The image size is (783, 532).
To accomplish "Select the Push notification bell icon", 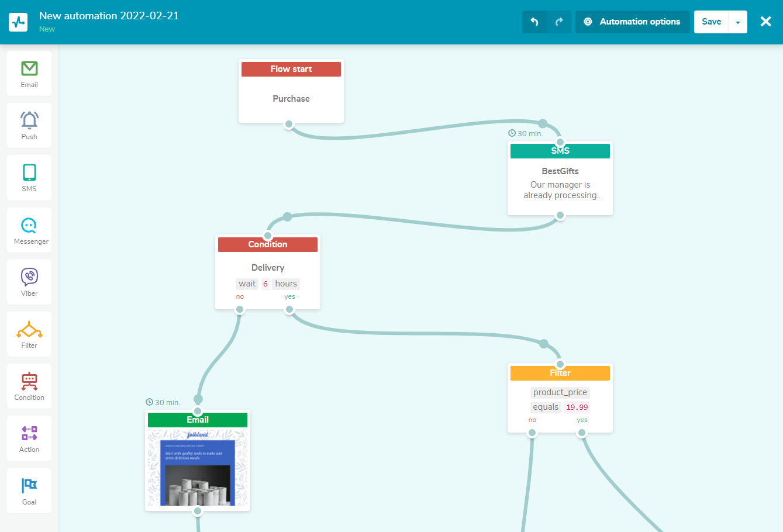I will (29, 120).
